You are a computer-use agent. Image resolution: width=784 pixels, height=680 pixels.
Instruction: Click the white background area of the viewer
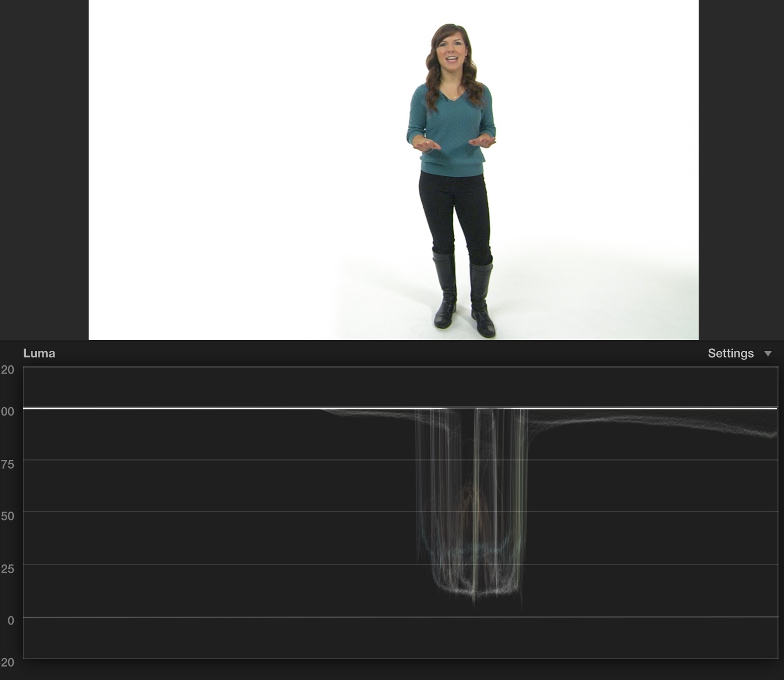coord(220,165)
